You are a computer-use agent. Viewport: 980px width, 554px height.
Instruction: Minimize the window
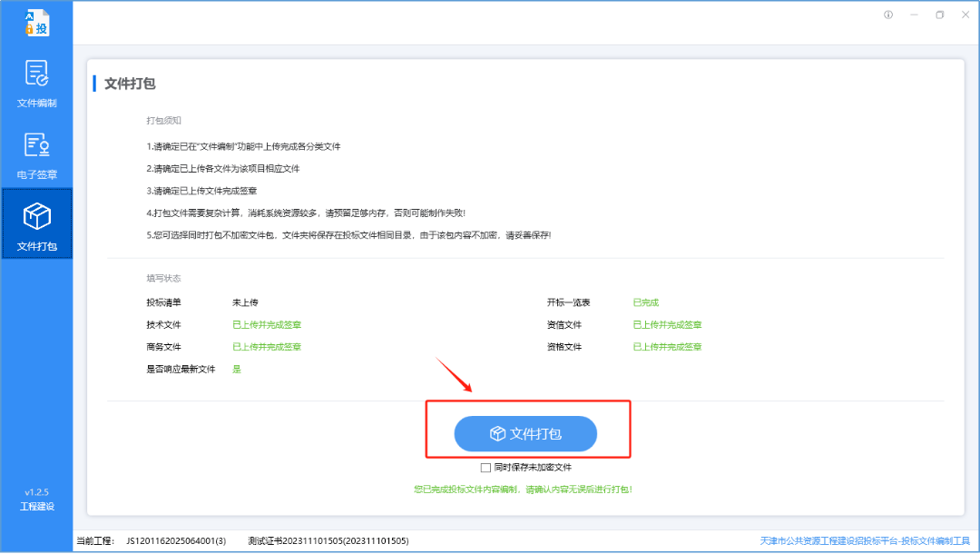coord(914,15)
